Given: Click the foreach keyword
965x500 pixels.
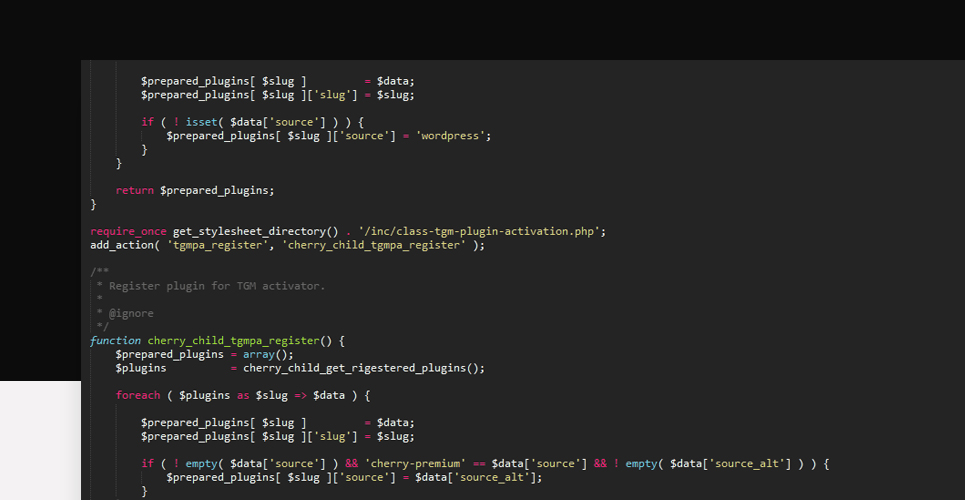Looking at the screenshot, I should 138,395.
